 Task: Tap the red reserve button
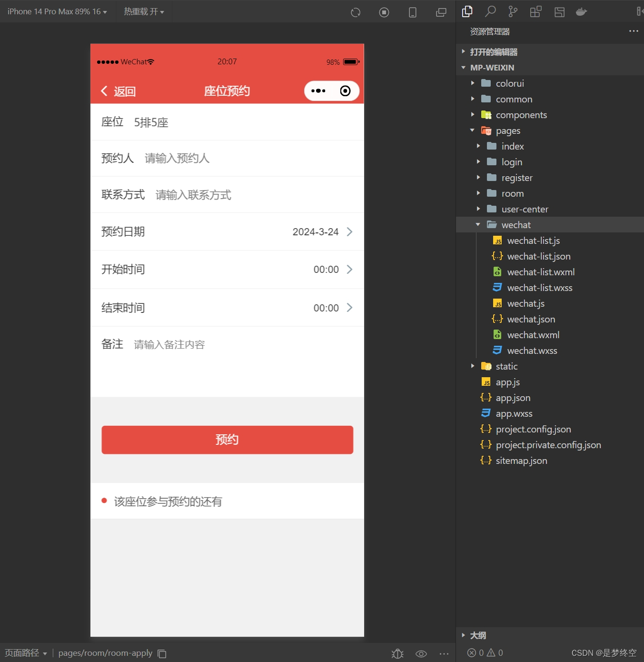coord(227,440)
